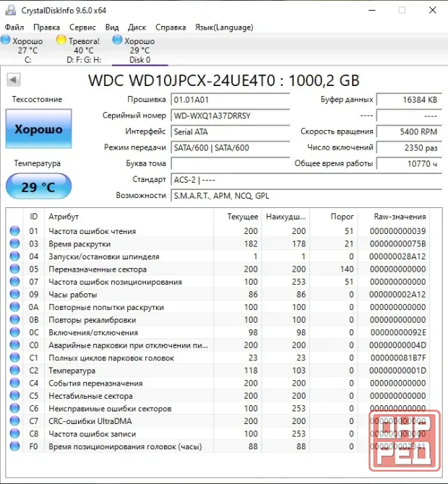Click the Возможности field S.M.A.R.T., APM, NCQ, GPL
The image size is (448, 484).
point(306,196)
